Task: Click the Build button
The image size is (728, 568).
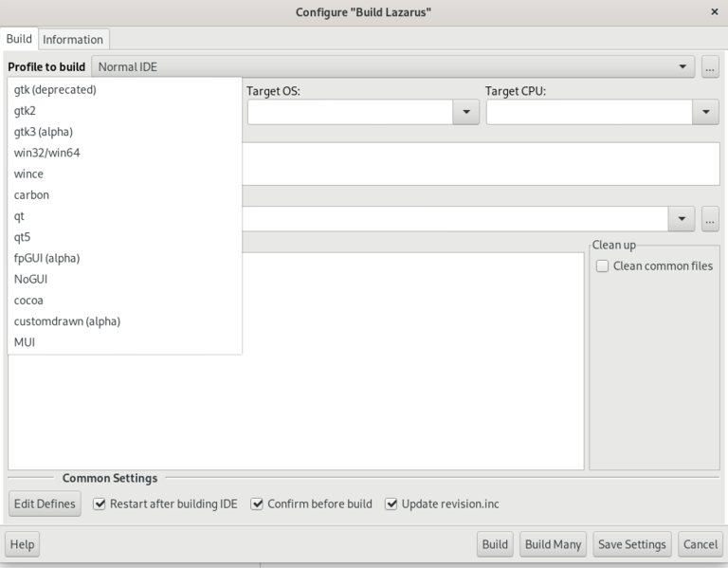Action: (495, 544)
